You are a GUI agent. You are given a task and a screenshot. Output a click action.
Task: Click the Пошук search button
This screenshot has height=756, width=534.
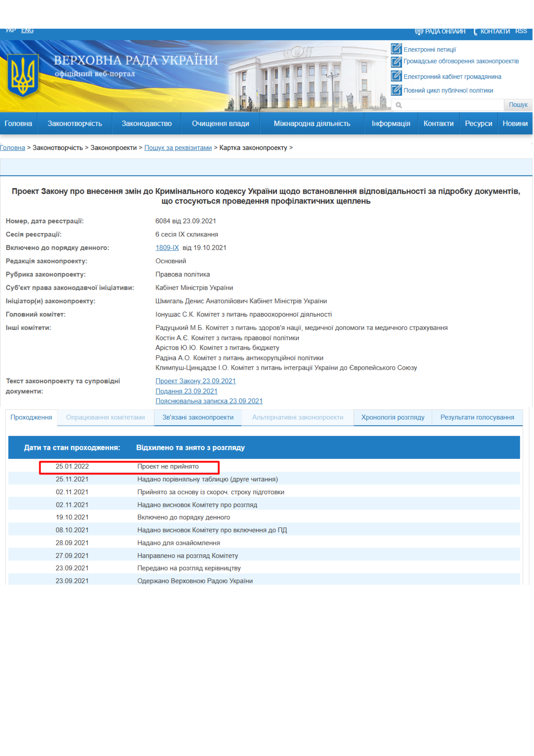coord(518,105)
